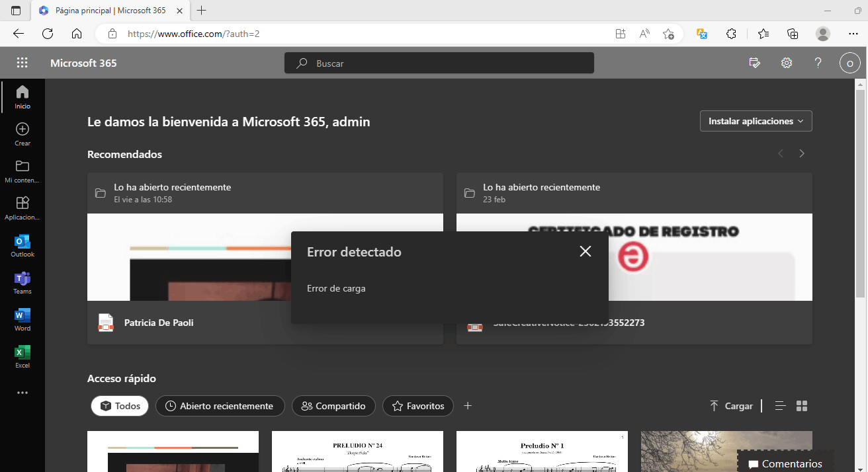Open browser collections icon
868x472 pixels.
click(793, 34)
